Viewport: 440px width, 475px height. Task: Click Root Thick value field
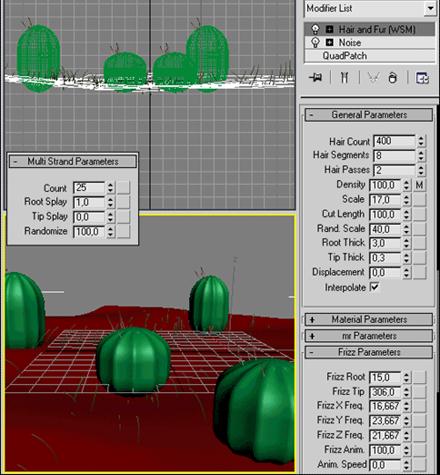(x=385, y=243)
